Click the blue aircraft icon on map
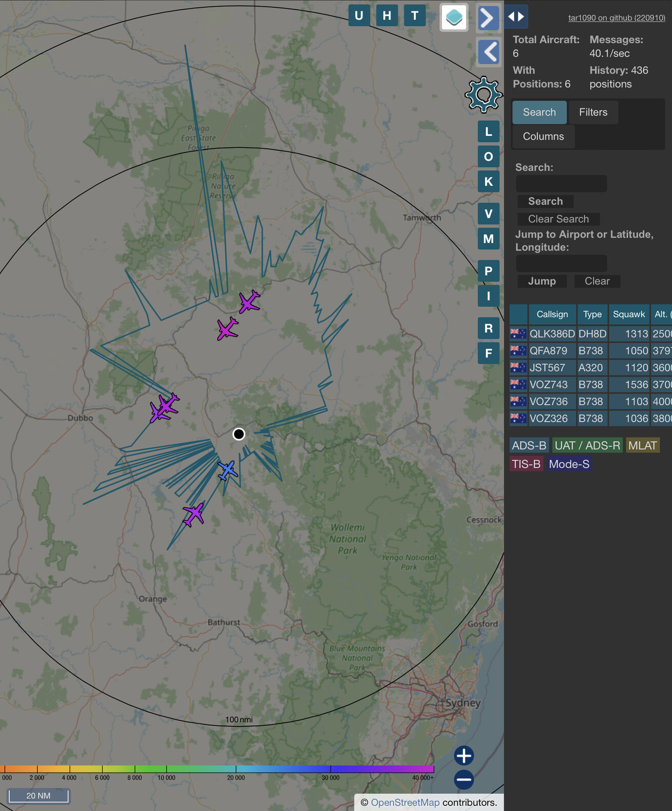The width and height of the screenshot is (672, 811). coord(227,470)
